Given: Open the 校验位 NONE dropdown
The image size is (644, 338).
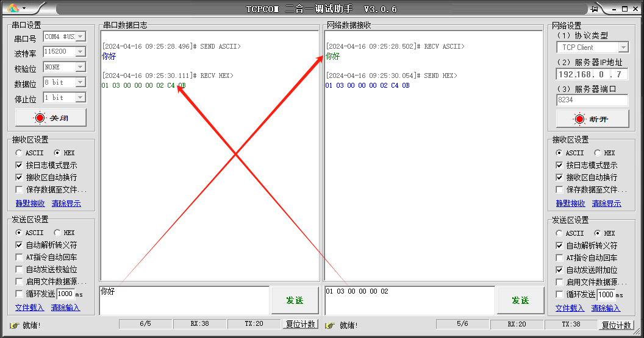Looking at the screenshot, I should [x=80, y=67].
